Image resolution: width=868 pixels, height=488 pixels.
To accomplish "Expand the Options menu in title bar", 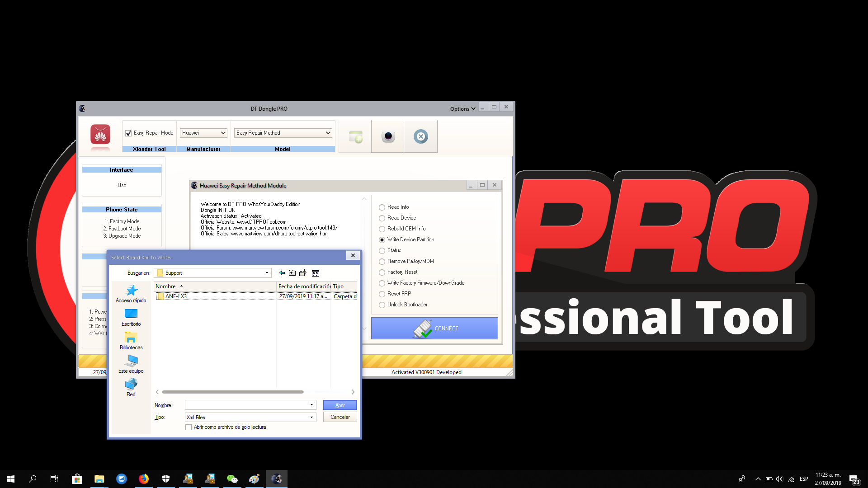I will 462,109.
